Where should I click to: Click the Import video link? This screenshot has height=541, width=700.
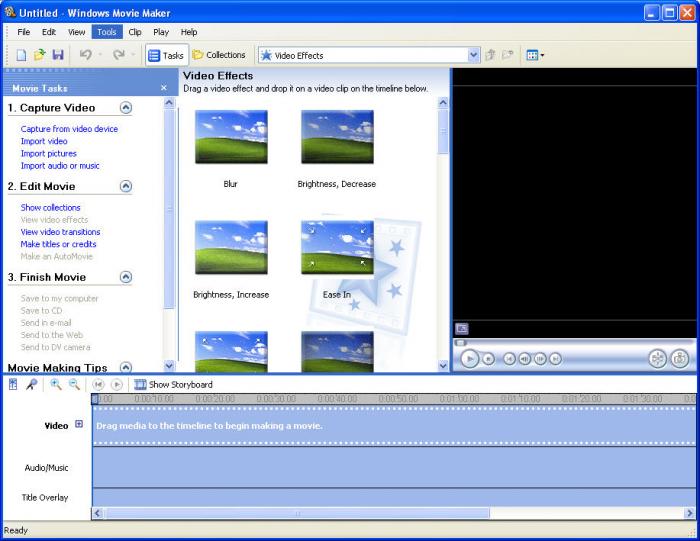pyautogui.click(x=44, y=141)
